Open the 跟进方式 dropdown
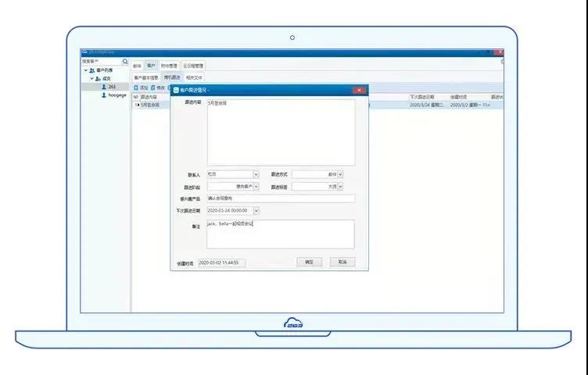 coord(340,174)
